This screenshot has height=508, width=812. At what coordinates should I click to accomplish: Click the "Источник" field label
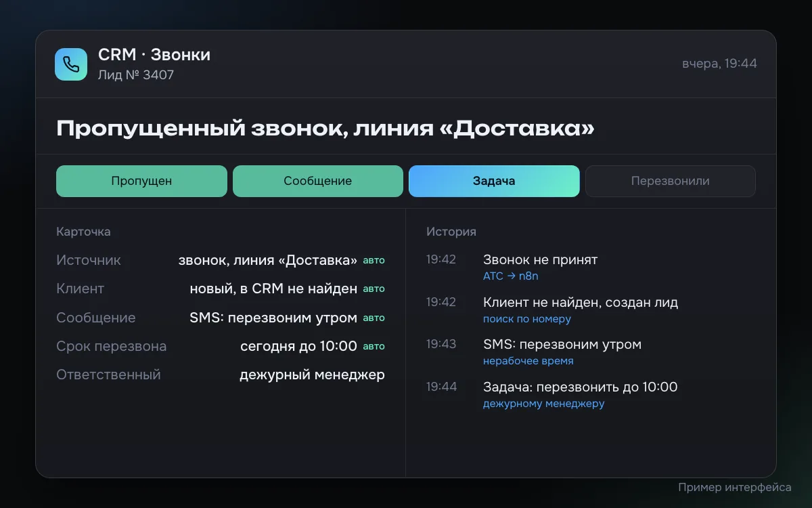coord(89,260)
